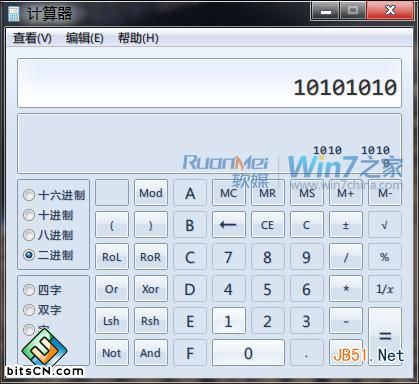Click the Mod button
Viewport: 419px width, 384px height.
151,193
